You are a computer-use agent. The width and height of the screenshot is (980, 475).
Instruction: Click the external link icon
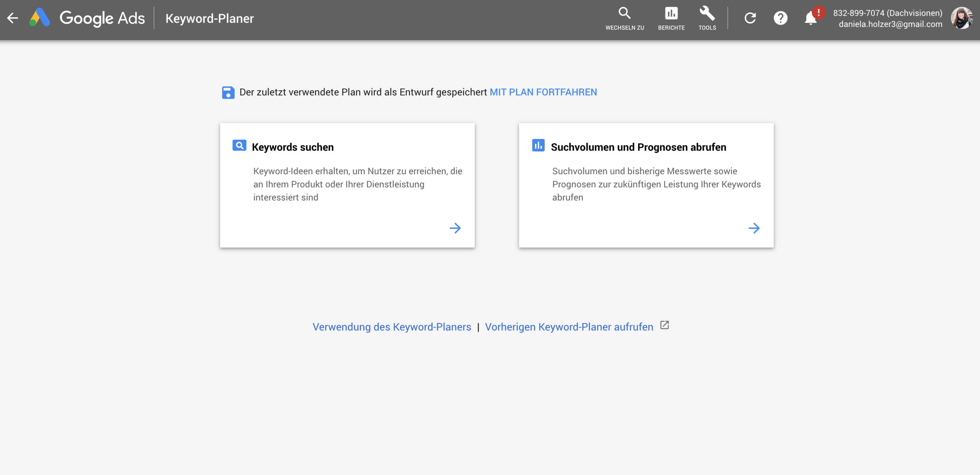pos(664,325)
